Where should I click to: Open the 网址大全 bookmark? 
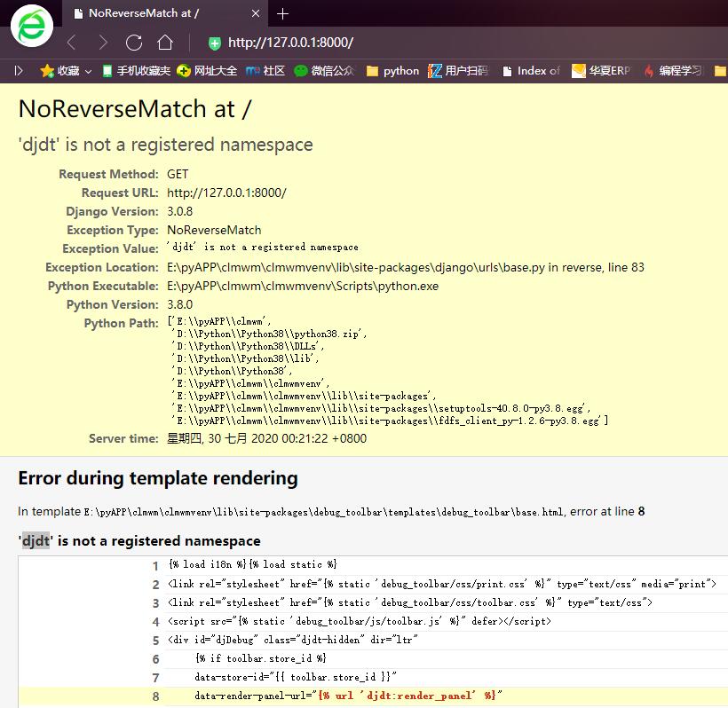pyautogui.click(x=207, y=70)
